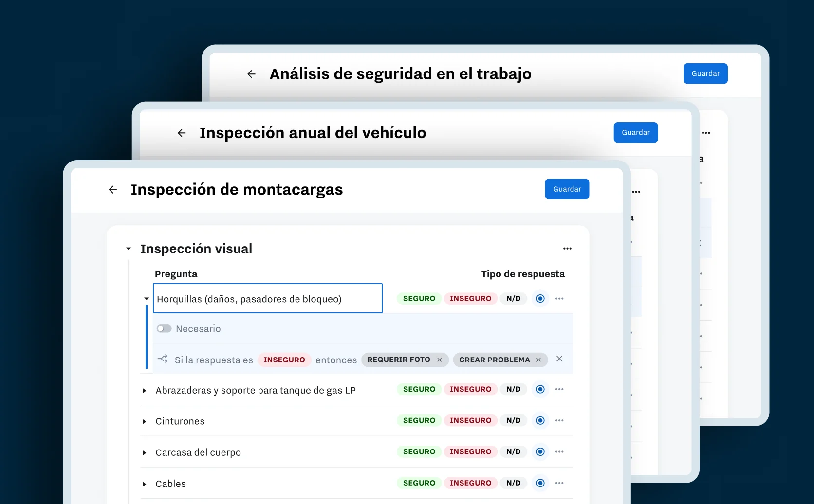
Task: Click the logic branch icon beside Si la respuesta es
Action: (163, 359)
